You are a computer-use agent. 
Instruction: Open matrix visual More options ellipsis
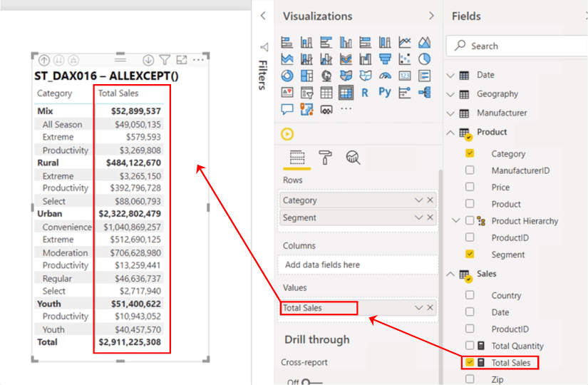198,60
